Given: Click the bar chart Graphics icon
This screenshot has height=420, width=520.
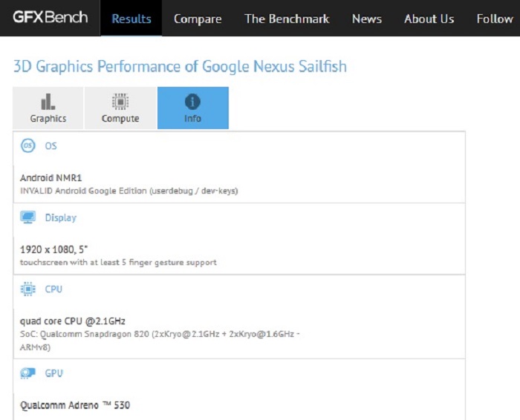Looking at the screenshot, I should 48,102.
